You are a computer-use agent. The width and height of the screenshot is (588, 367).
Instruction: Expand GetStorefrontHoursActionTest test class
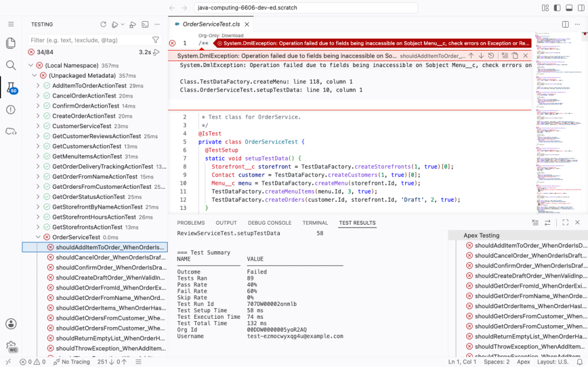tap(38, 217)
